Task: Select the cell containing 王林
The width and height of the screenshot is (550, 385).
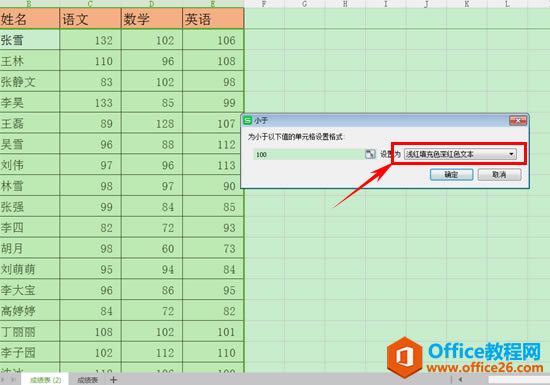Action: point(29,61)
